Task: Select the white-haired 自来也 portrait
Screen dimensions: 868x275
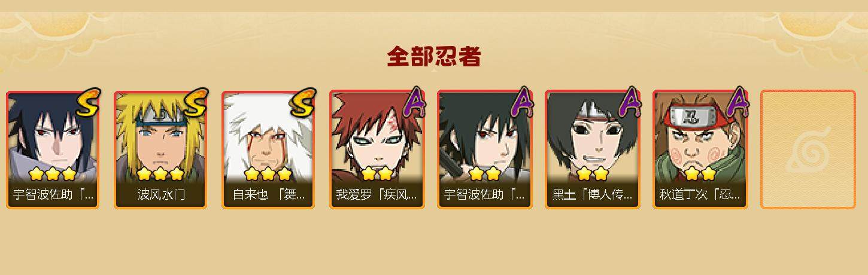Action: coord(268,138)
